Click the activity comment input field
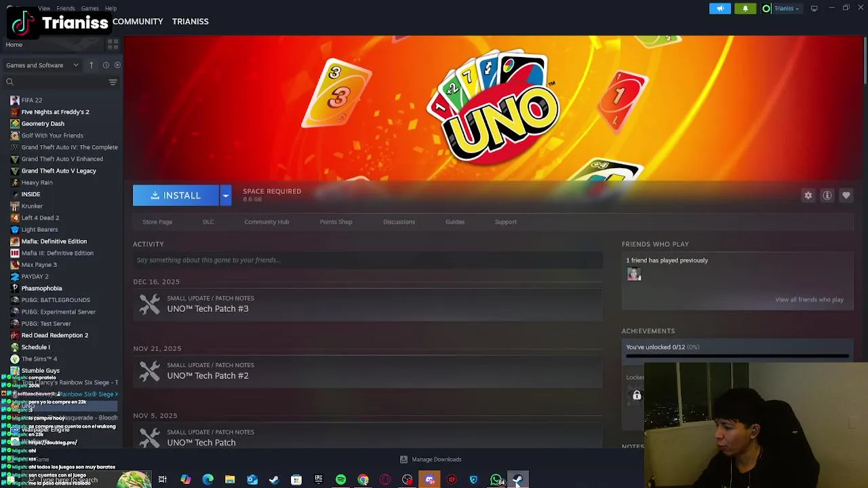Viewport: 868px width, 488px height. coord(368,260)
